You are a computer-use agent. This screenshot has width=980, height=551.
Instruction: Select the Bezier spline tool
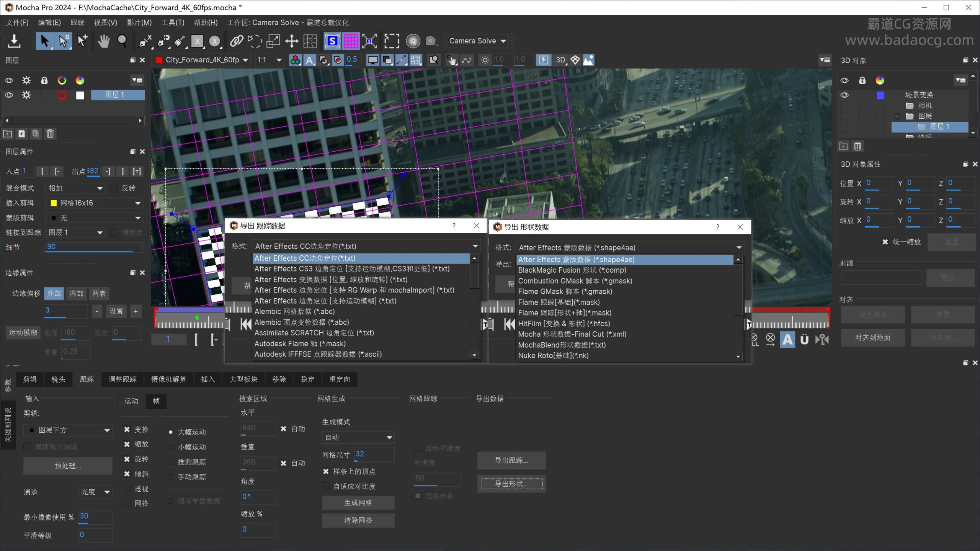tap(163, 41)
